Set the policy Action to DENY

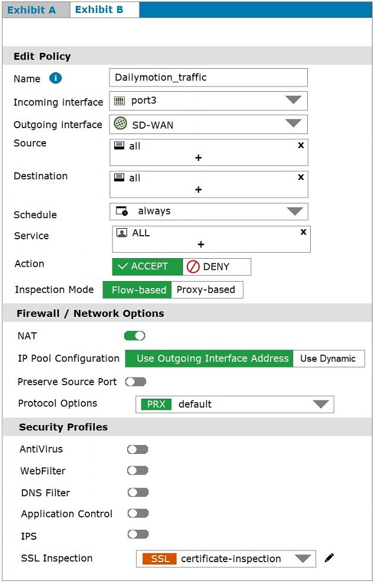click(217, 266)
